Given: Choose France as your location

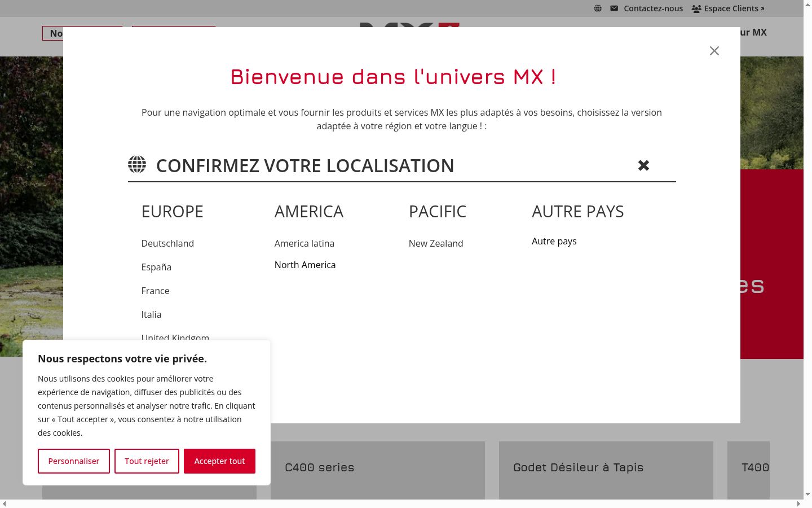Looking at the screenshot, I should coord(155,291).
